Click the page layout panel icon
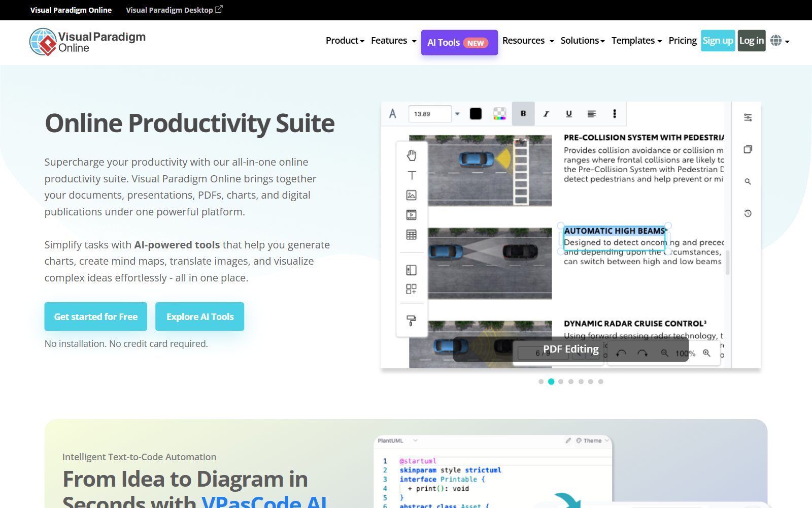Image resolution: width=812 pixels, height=508 pixels. click(x=412, y=270)
